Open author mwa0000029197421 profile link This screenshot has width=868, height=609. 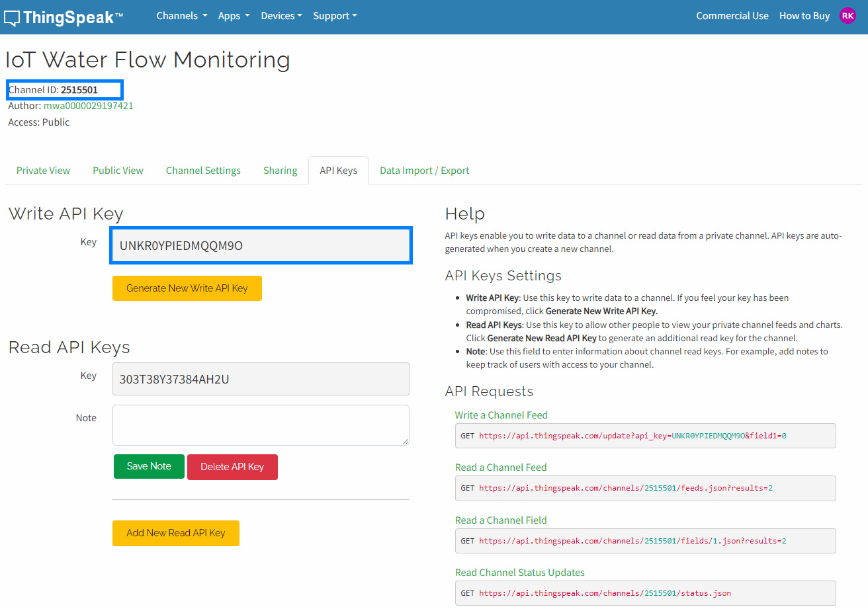pyautogui.click(x=89, y=106)
